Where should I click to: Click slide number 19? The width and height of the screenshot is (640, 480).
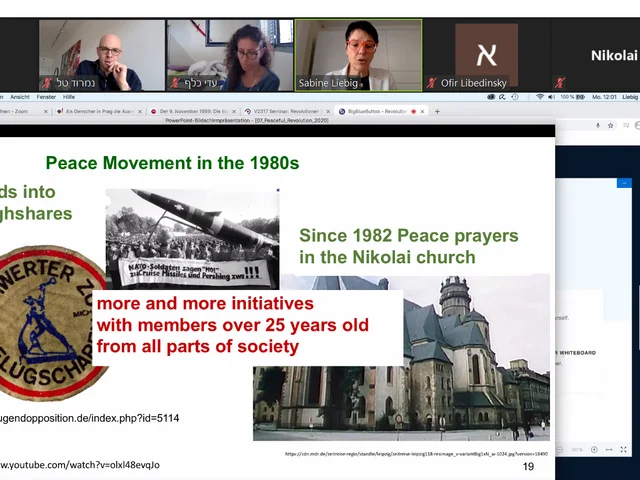(x=528, y=466)
